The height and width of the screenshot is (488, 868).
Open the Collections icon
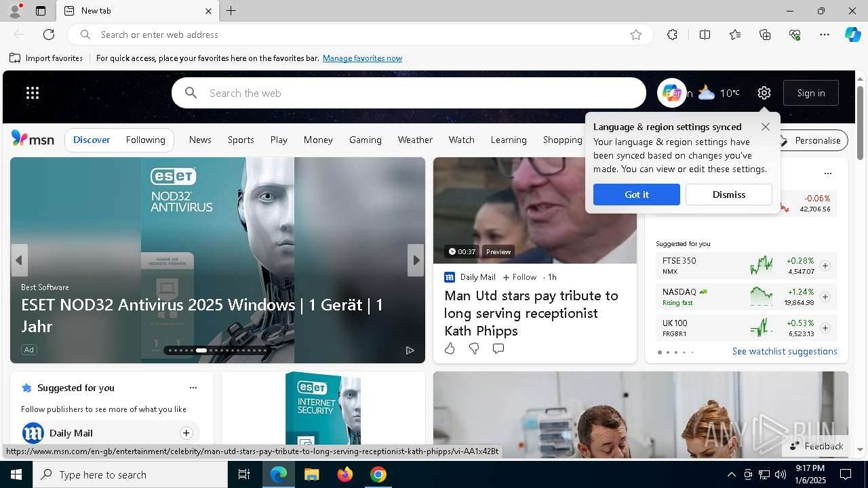click(765, 35)
